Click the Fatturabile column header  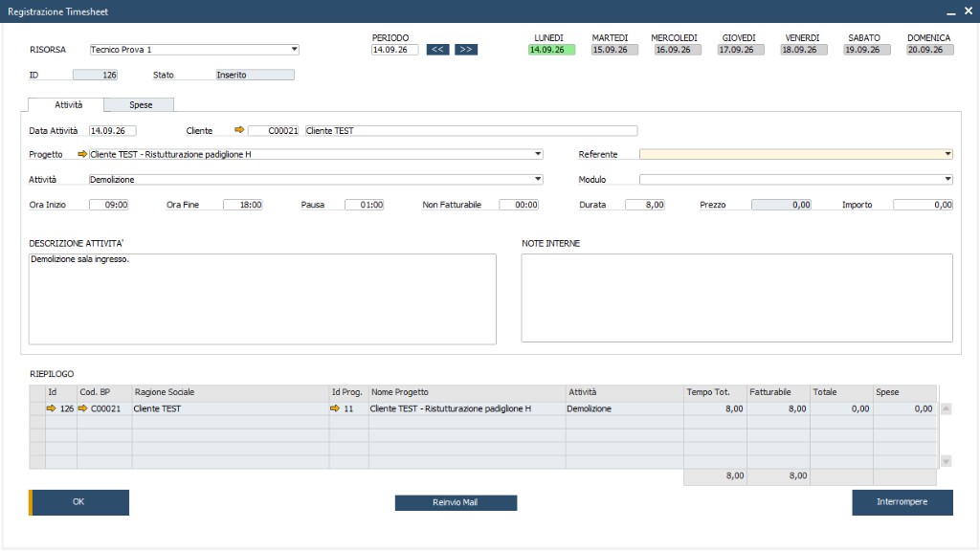(778, 392)
